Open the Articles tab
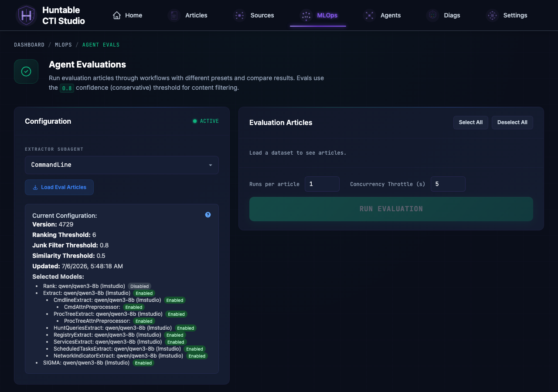558x392 pixels. (187, 15)
